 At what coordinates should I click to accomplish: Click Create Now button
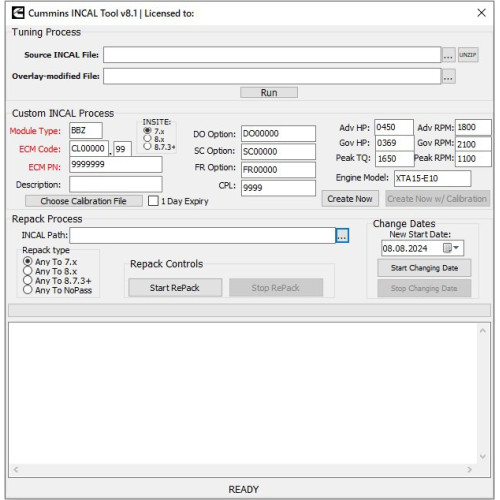coord(350,199)
